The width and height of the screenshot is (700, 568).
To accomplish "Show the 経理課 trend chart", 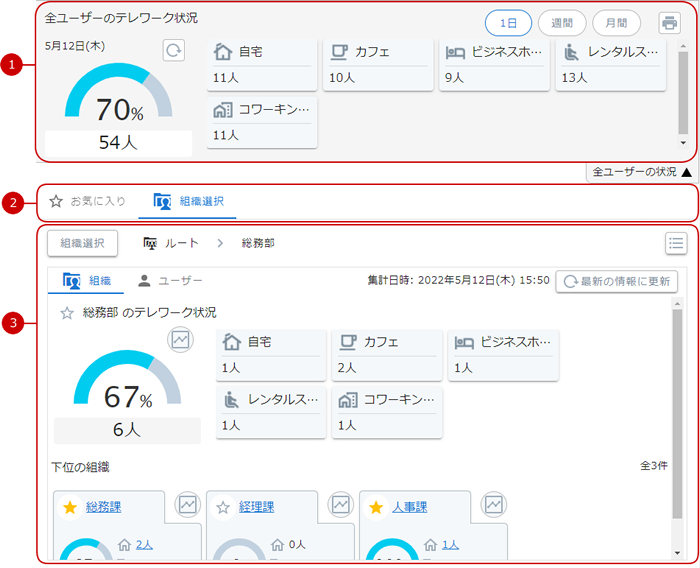I will (341, 505).
